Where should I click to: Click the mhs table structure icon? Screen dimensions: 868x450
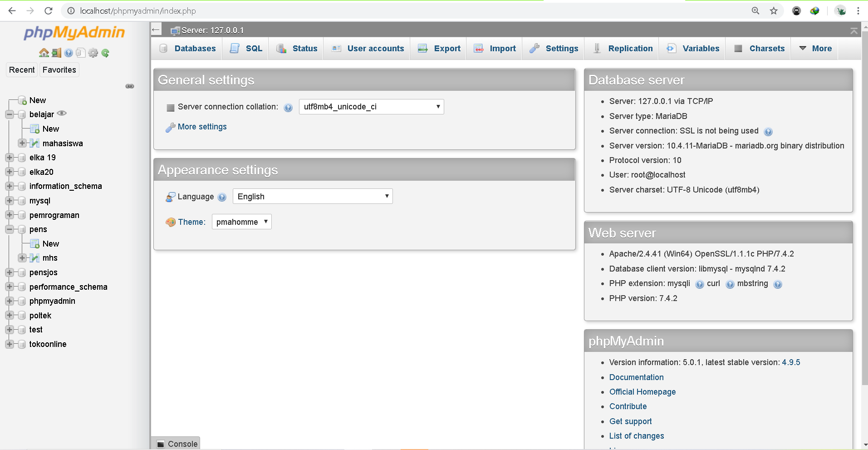click(x=34, y=258)
